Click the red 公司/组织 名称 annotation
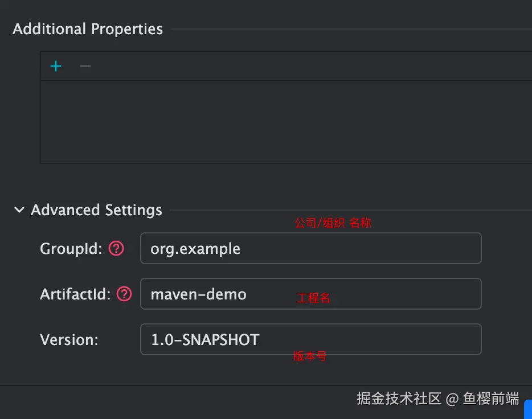This screenshot has width=532, height=419. (x=333, y=223)
